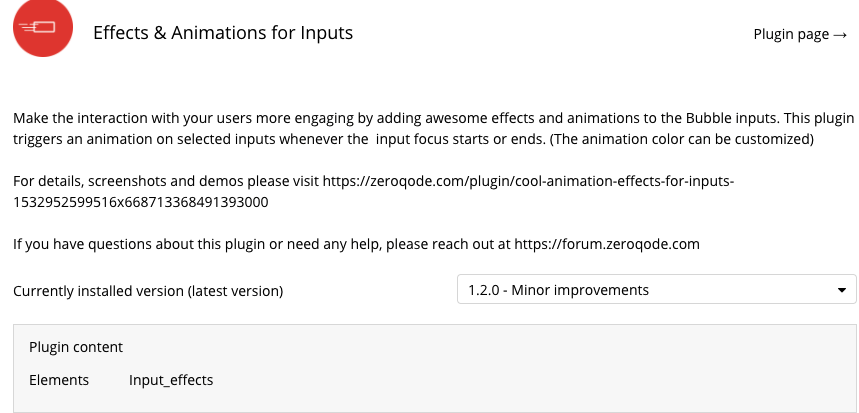
Task: Click the red plugin logo icon
Action: 43,27
